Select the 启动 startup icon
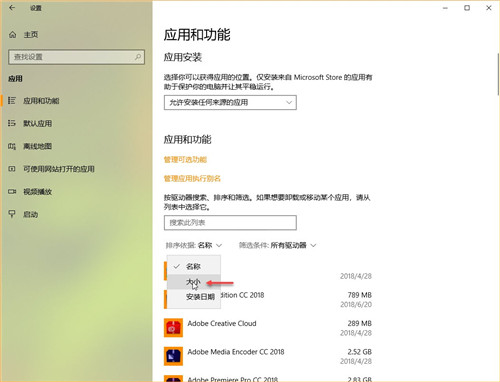This screenshot has width=500, height=382. 12,214
